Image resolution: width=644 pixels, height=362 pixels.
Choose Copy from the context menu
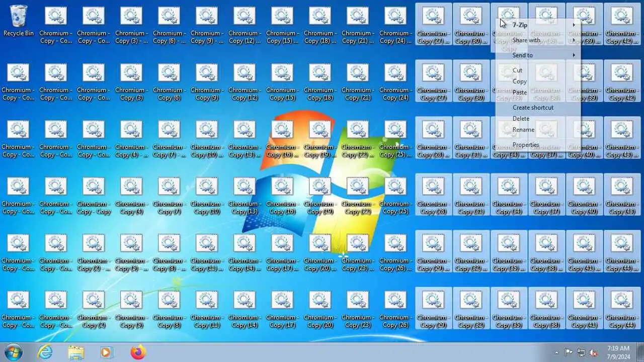point(538,81)
